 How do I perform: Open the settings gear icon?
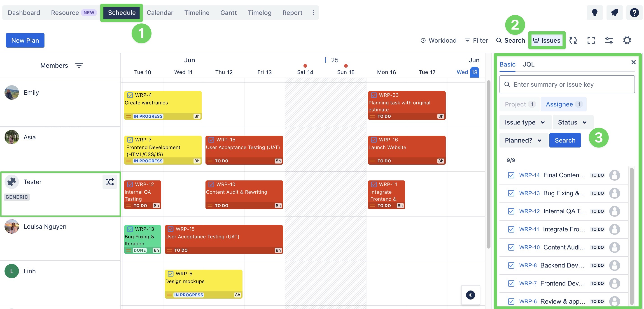pos(627,40)
